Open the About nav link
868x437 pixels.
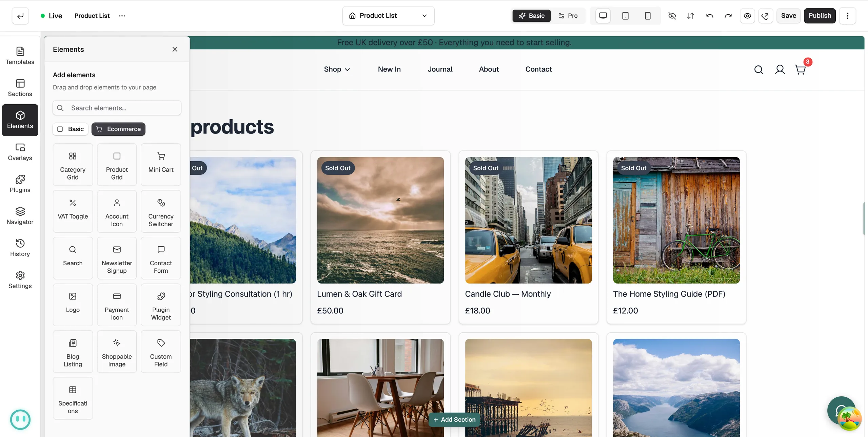[x=489, y=69]
